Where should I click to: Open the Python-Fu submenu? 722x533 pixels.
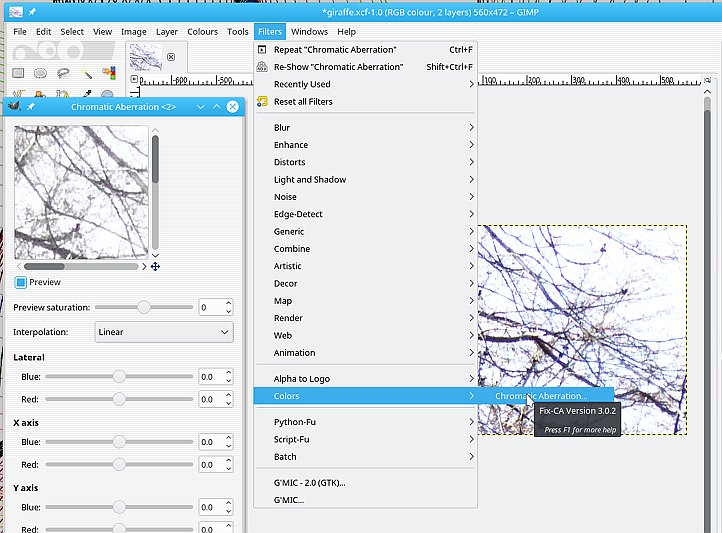pos(366,422)
